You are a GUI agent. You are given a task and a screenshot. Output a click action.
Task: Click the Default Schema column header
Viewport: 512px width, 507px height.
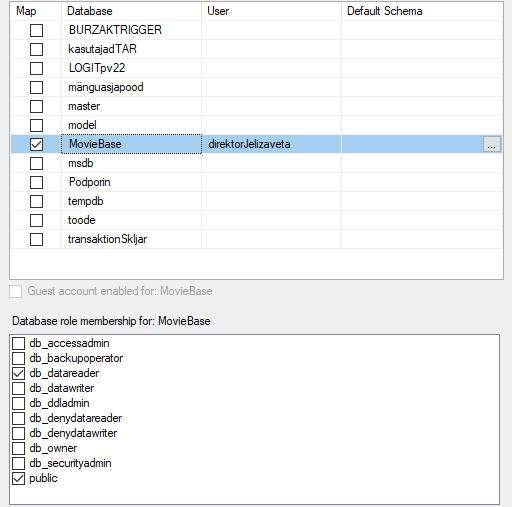pyautogui.click(x=422, y=11)
